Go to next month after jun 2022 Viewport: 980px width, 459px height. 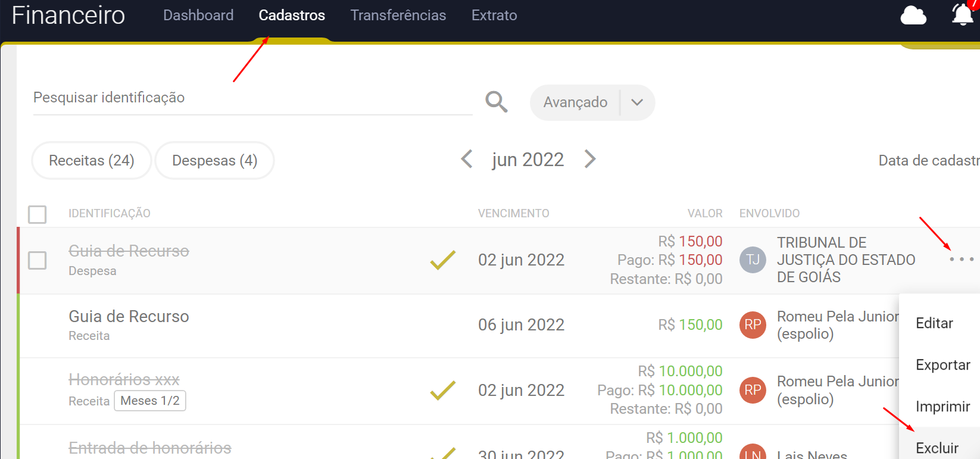(589, 160)
